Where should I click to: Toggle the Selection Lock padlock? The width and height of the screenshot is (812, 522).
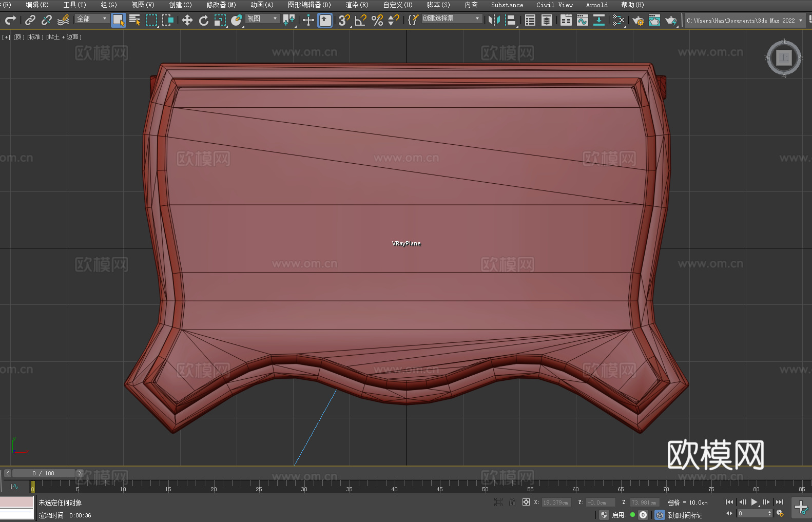tap(512, 502)
